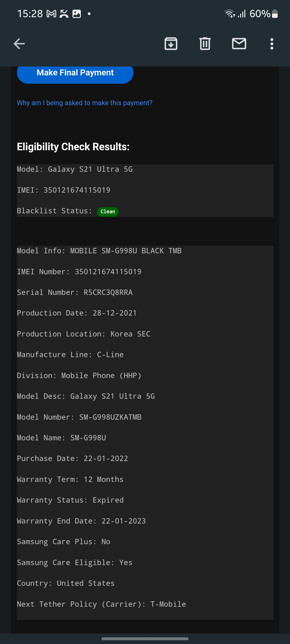Delete email with trash icon
This screenshot has height=644, width=290.
[x=205, y=44]
